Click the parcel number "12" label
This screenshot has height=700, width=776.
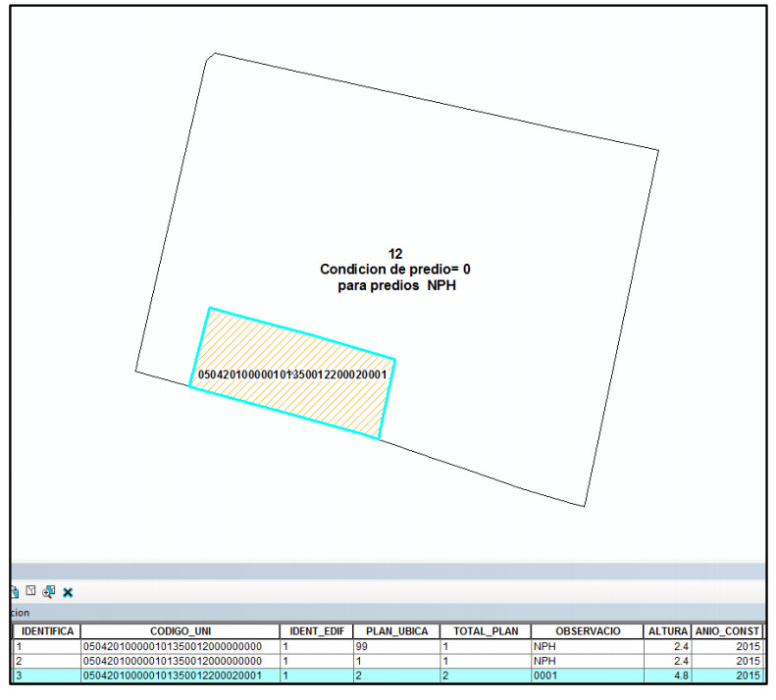(x=395, y=254)
